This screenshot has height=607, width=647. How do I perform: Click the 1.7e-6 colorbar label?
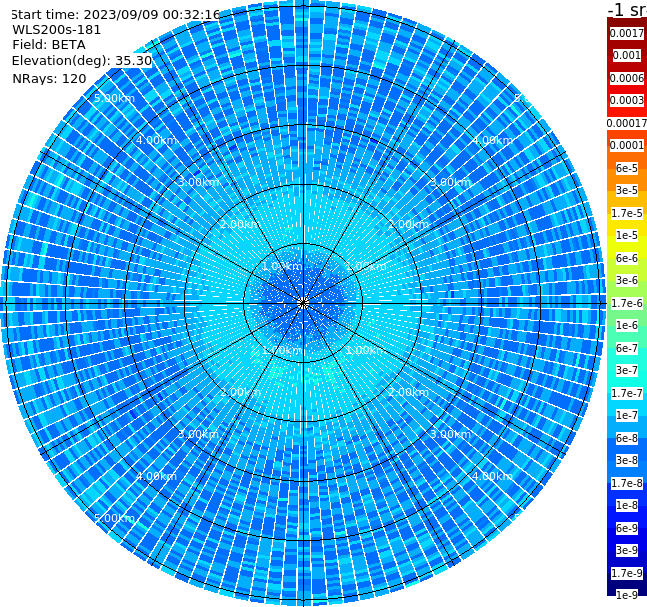coord(627,303)
